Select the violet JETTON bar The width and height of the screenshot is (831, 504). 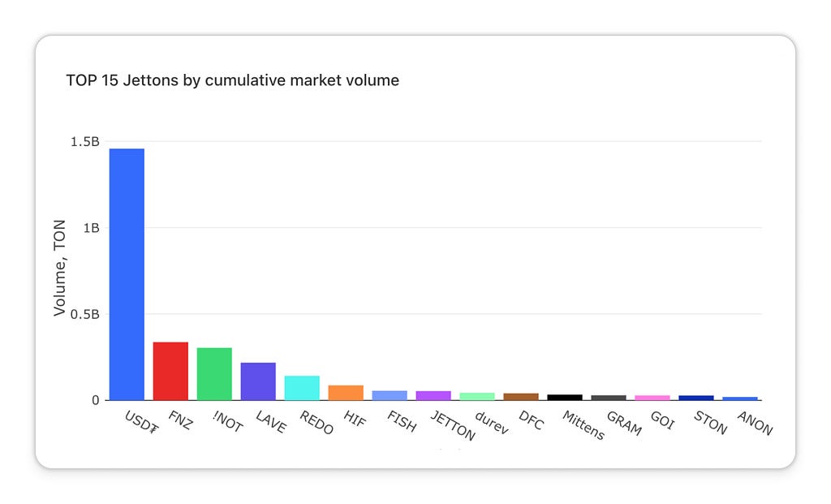[433, 396]
